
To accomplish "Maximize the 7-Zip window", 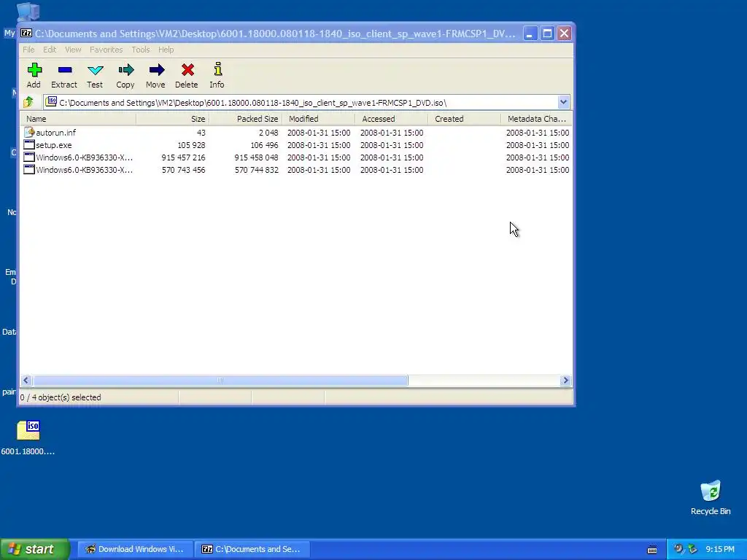I will tap(547, 34).
